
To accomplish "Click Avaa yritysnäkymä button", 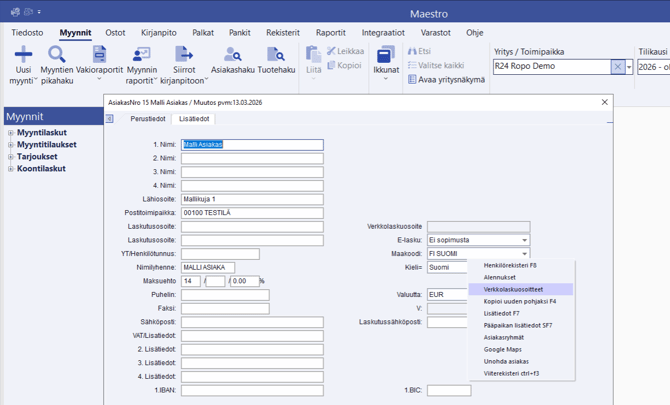I will [x=445, y=80].
